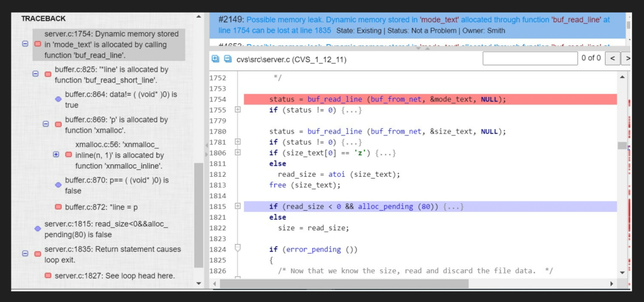This screenshot has height=302, width=644.
Task: Click line 1813 free (size_text) statement
Action: (x=305, y=185)
